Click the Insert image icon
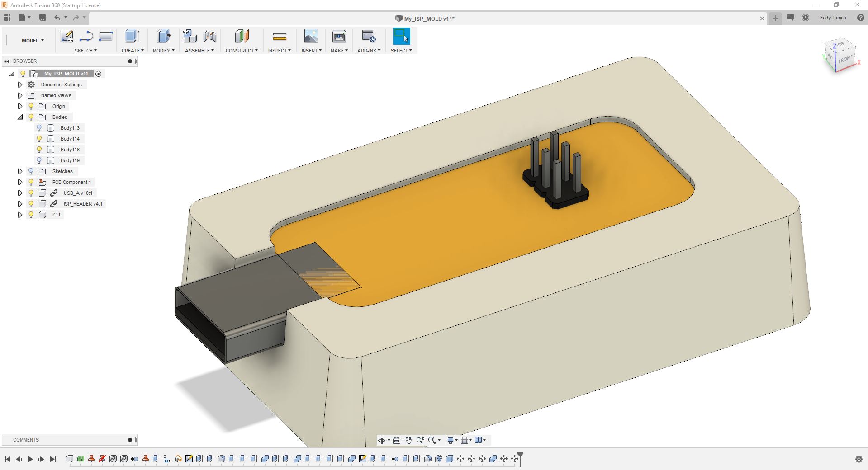Screen dimensions: 868x470 pyautogui.click(x=311, y=36)
